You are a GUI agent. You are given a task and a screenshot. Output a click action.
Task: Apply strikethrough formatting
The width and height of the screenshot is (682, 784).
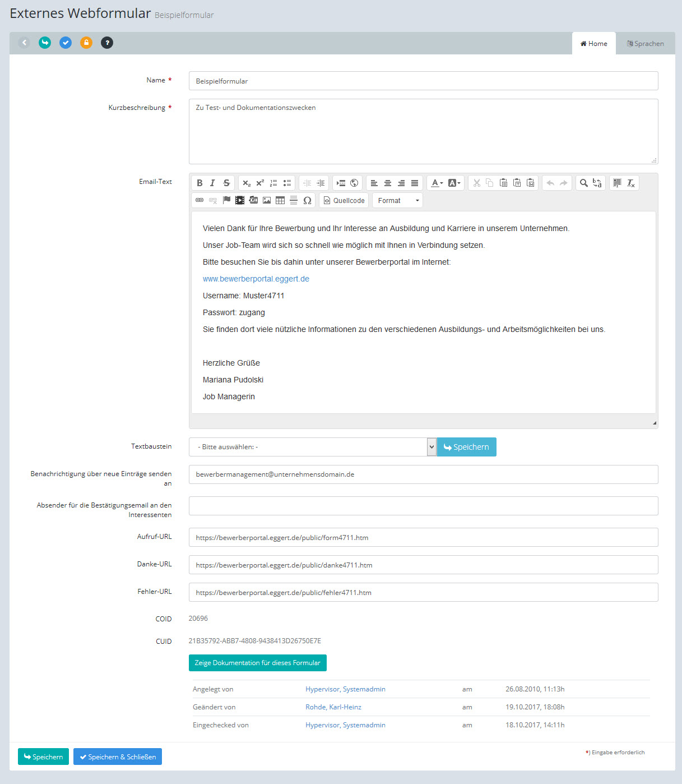[x=226, y=183]
